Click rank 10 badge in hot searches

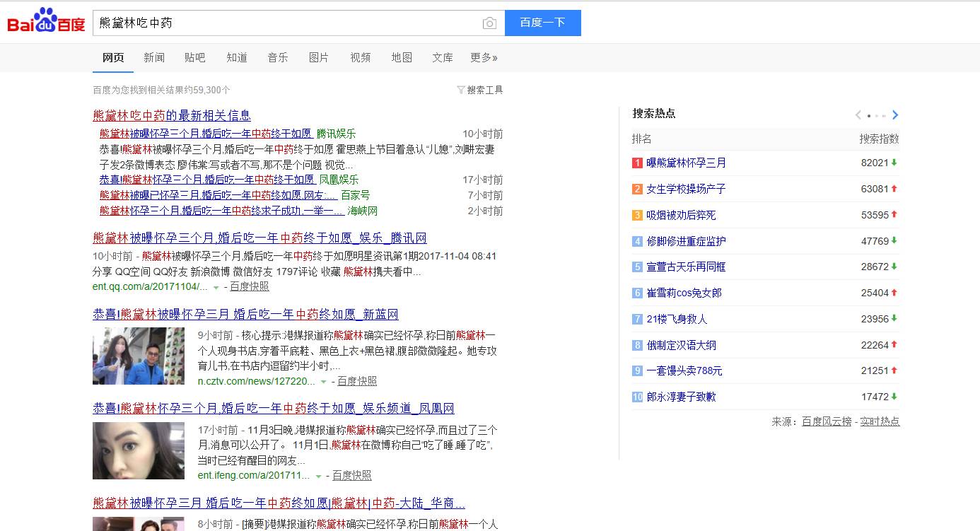(x=637, y=397)
